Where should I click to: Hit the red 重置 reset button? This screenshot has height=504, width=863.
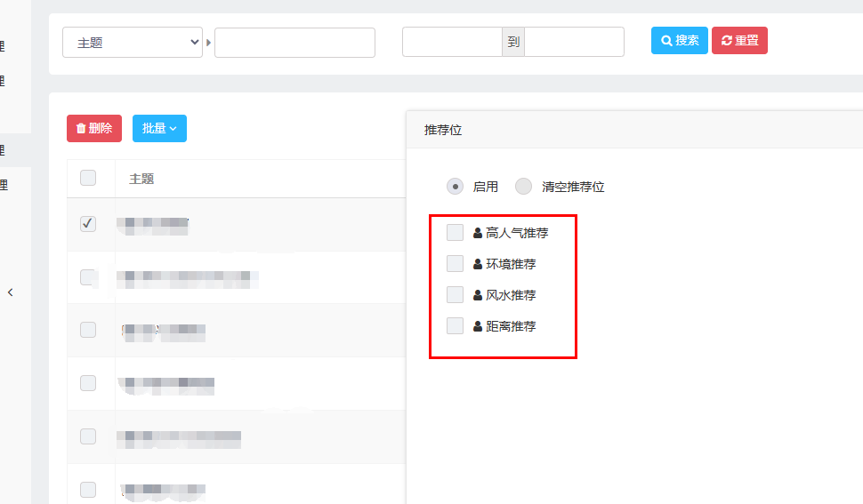tap(739, 41)
